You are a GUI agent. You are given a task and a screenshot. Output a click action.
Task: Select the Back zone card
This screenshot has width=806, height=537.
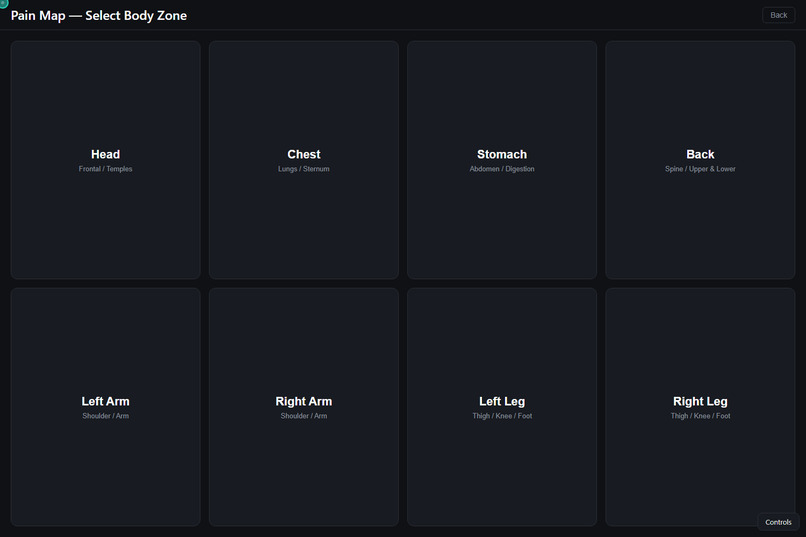[700, 160]
